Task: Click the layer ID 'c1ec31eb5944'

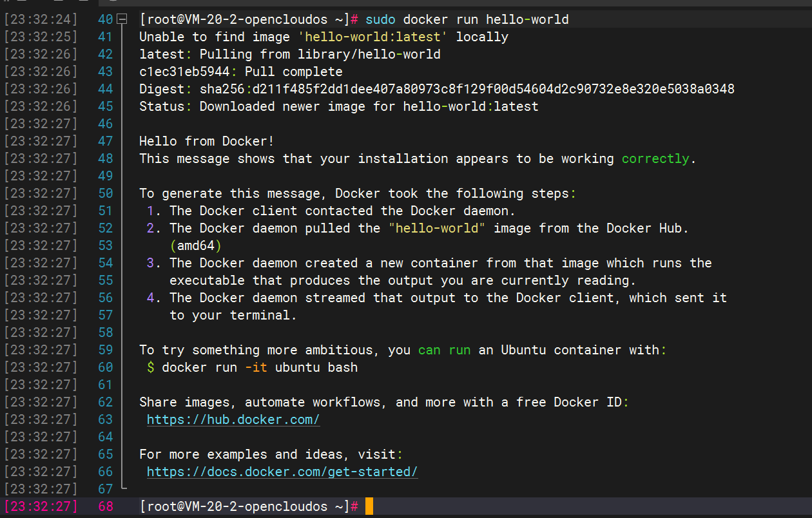Action: coord(184,72)
